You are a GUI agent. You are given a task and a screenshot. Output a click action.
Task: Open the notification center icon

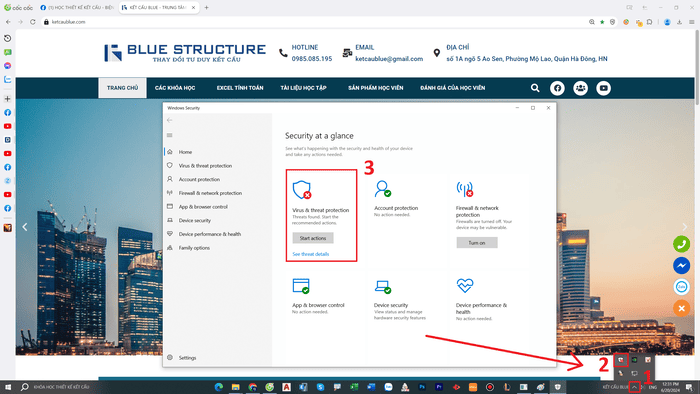689,387
